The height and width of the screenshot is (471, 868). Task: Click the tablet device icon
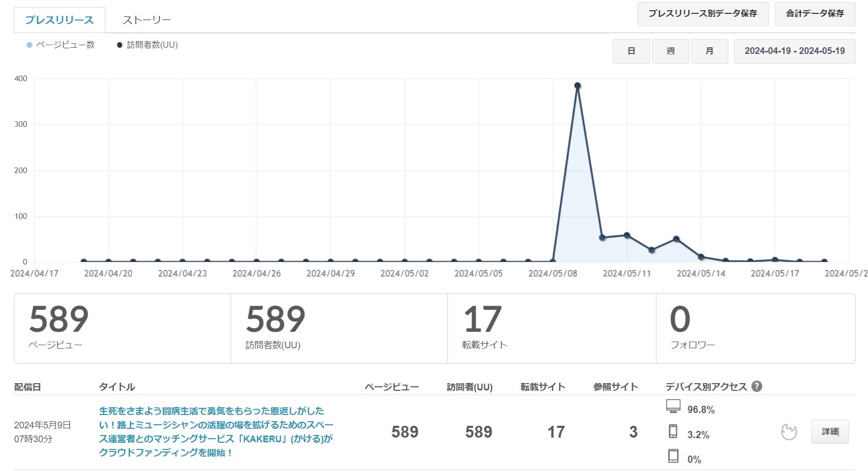tap(673, 456)
